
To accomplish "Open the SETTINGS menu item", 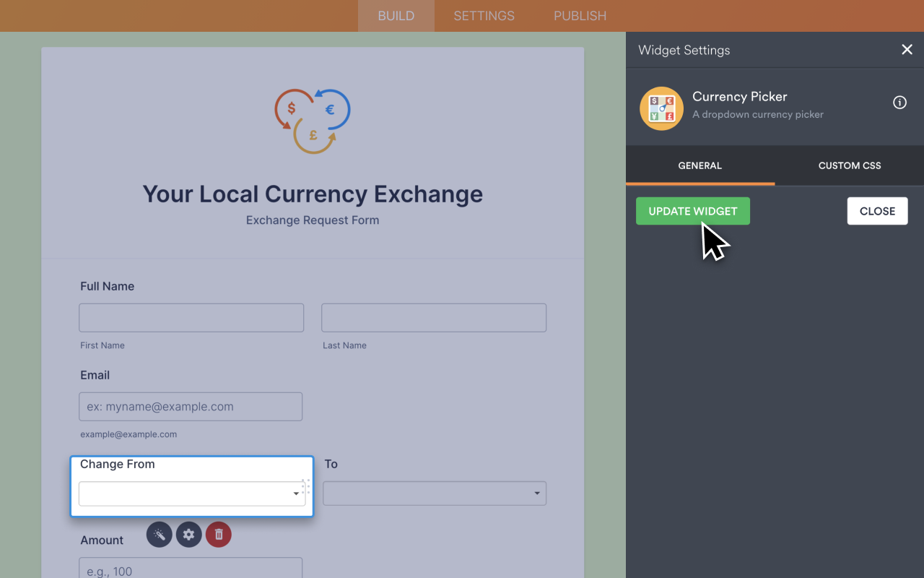I will 483,15.
